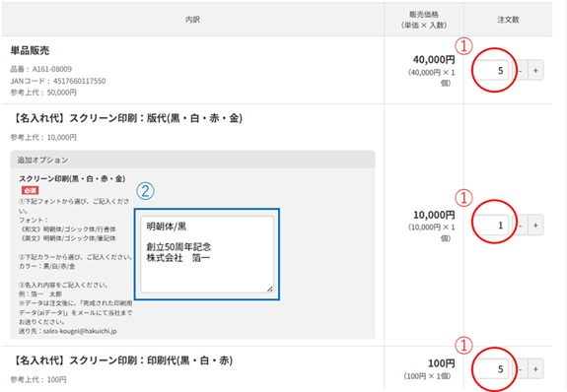This screenshot has width=567, height=392.
Task: Click the 10,000円 price
Action: (x=434, y=215)
